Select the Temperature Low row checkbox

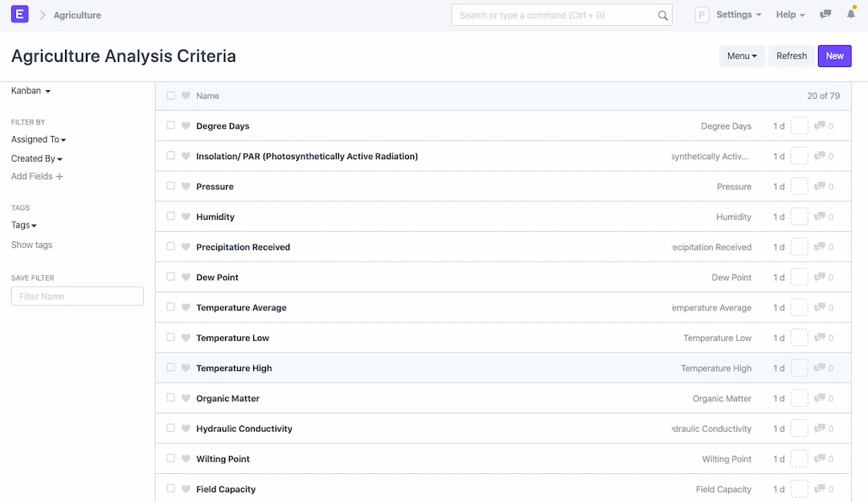click(x=170, y=337)
